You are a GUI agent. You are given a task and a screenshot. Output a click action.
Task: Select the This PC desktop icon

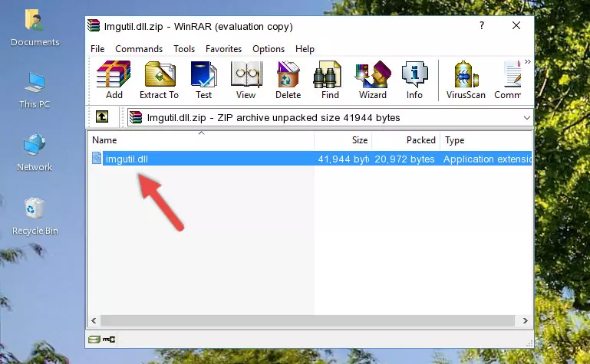point(35,90)
